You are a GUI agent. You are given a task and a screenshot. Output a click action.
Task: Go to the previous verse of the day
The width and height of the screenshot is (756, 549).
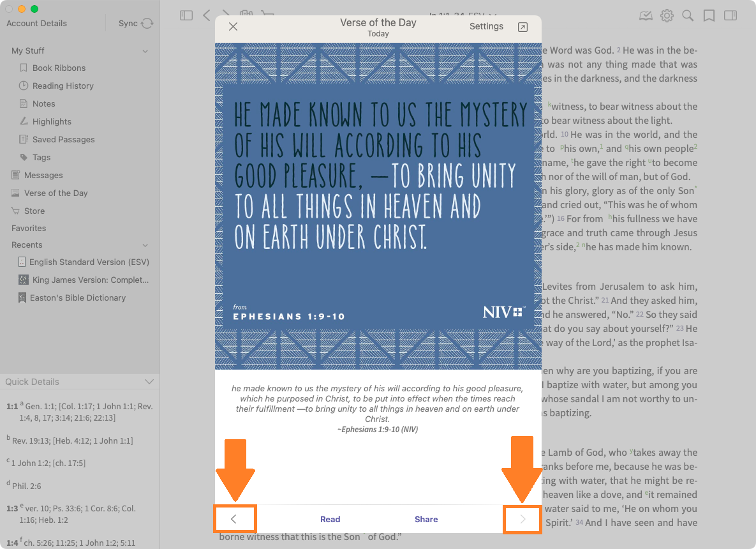[x=233, y=519]
